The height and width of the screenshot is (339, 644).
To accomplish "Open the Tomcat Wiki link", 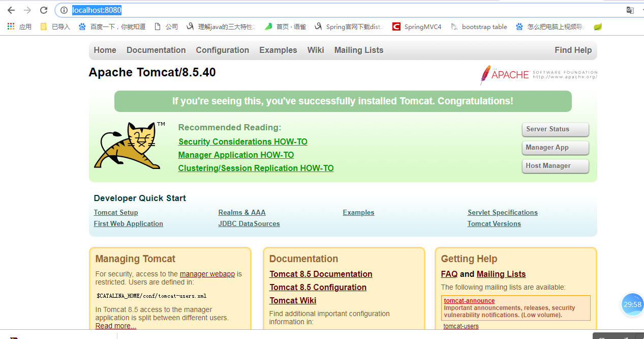I will tap(293, 300).
